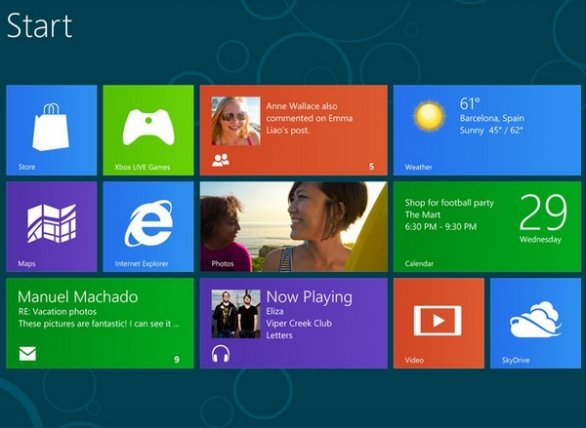This screenshot has height=428, width=586.
Task: Click 'Letters' album name
Action: point(279,335)
